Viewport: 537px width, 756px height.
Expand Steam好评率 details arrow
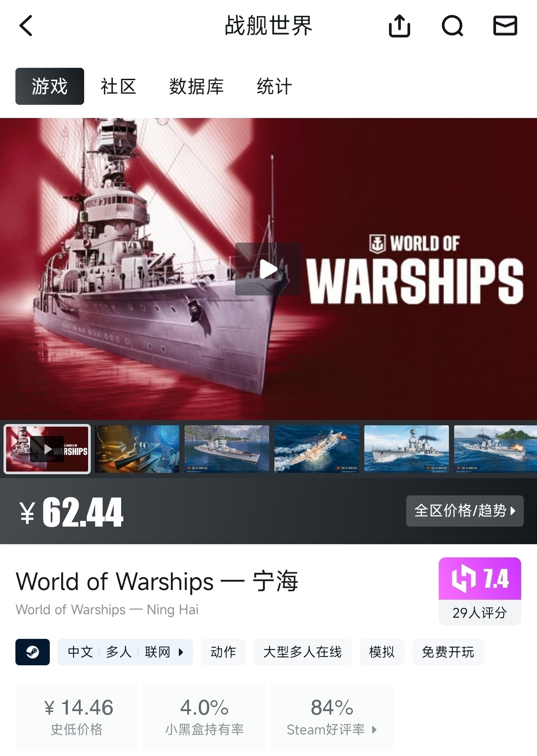[x=374, y=730]
